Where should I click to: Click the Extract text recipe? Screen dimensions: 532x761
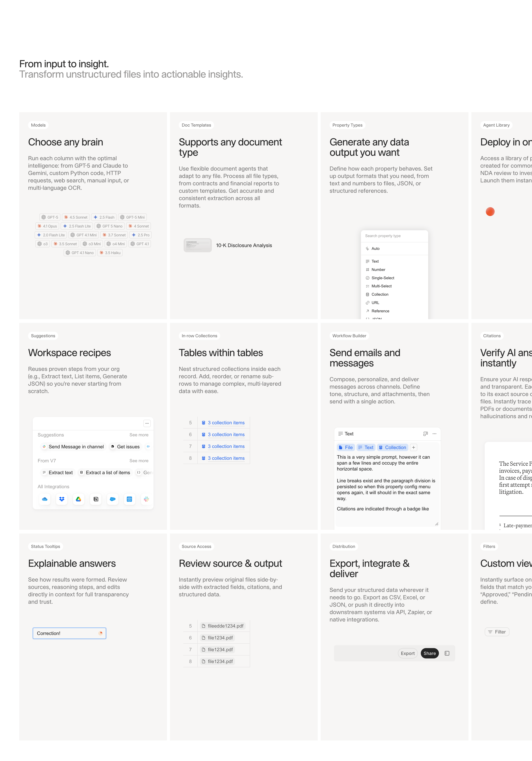click(x=57, y=473)
